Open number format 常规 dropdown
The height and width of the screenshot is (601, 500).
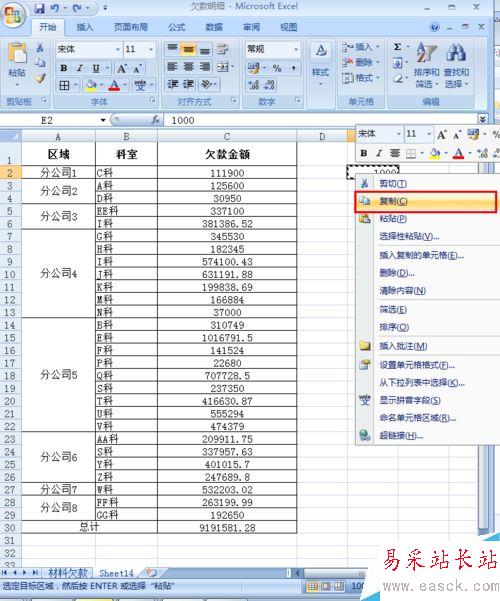(296, 49)
